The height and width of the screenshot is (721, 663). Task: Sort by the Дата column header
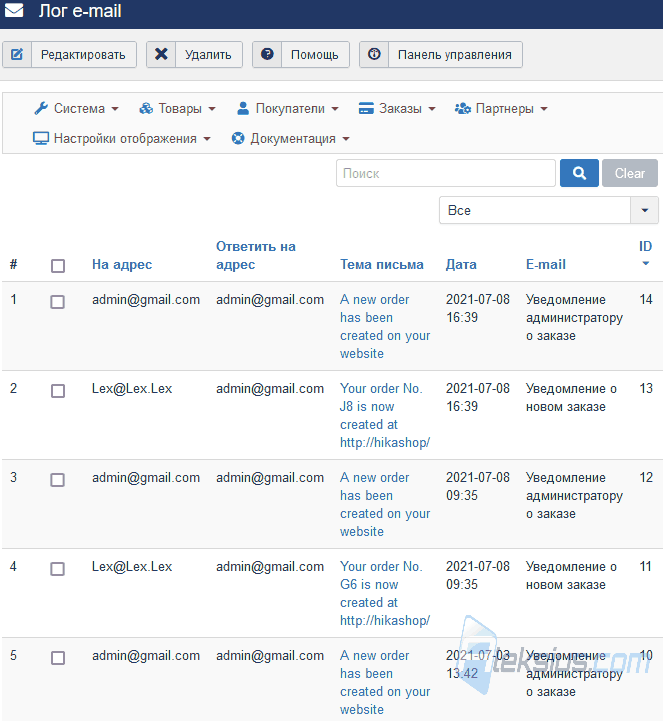pyautogui.click(x=461, y=264)
